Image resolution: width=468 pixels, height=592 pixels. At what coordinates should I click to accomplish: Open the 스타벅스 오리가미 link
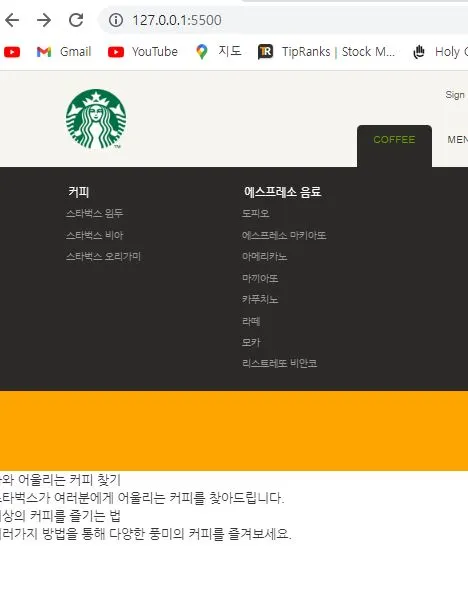[x=103, y=257]
